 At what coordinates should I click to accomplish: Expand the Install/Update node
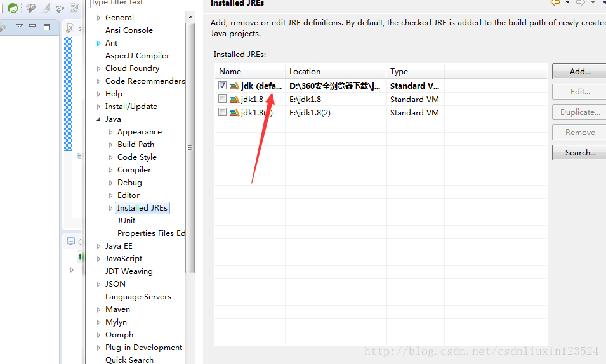(98, 107)
